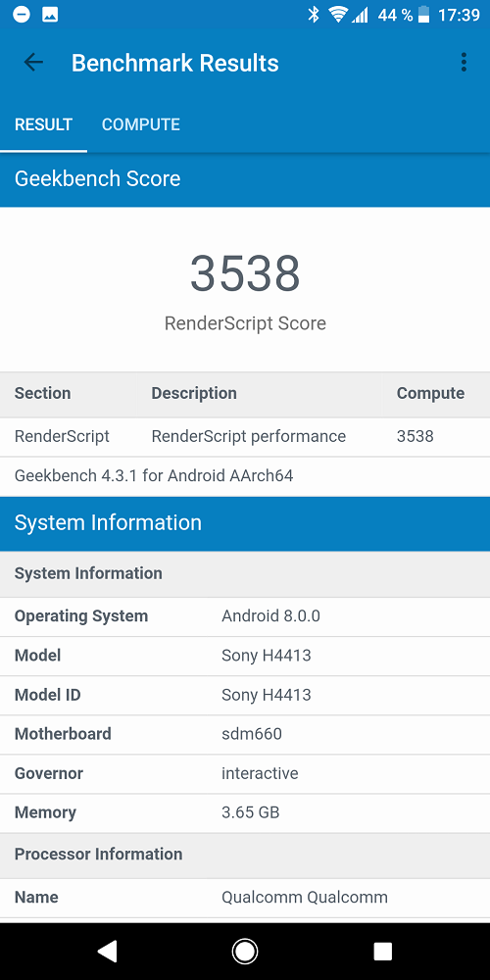Open the three-dot overflow menu
490x980 pixels.
(x=464, y=62)
